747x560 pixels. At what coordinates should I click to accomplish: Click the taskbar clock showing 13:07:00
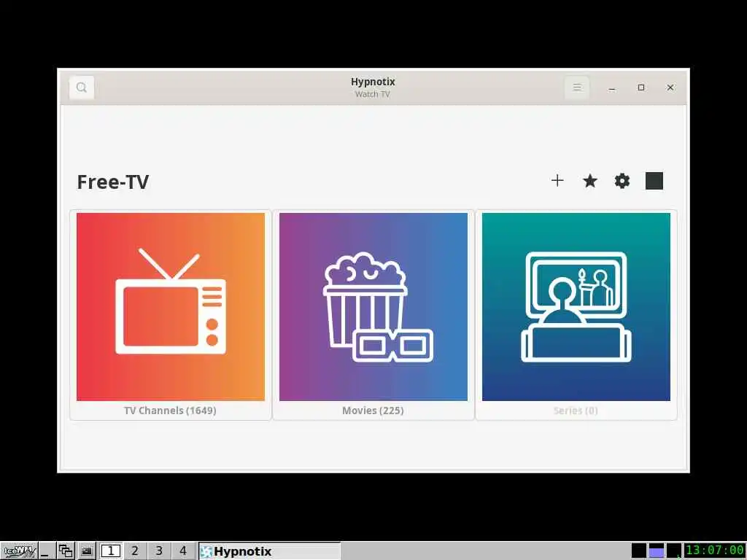coord(715,551)
